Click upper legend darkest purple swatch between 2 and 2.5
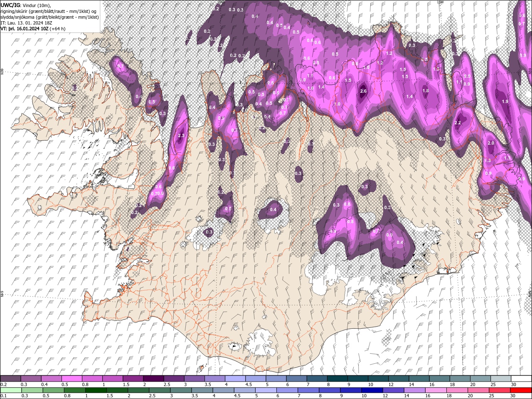The image size is (532, 399). (x=153, y=379)
